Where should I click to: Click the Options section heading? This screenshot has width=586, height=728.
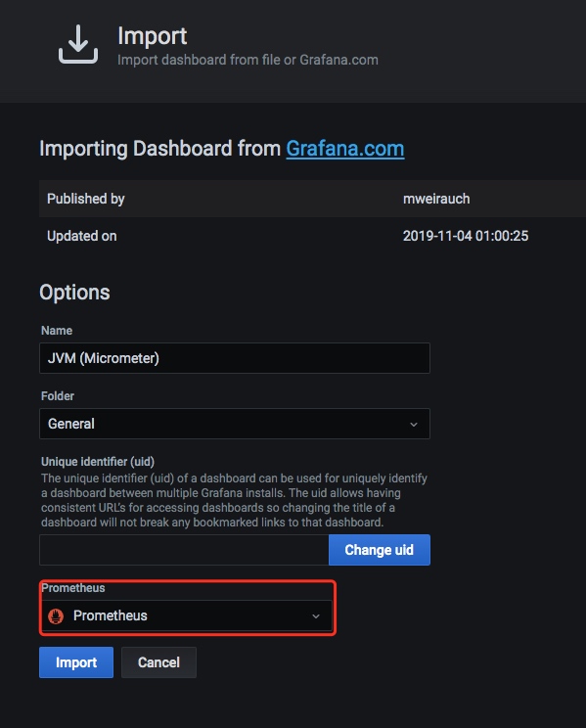pos(74,293)
